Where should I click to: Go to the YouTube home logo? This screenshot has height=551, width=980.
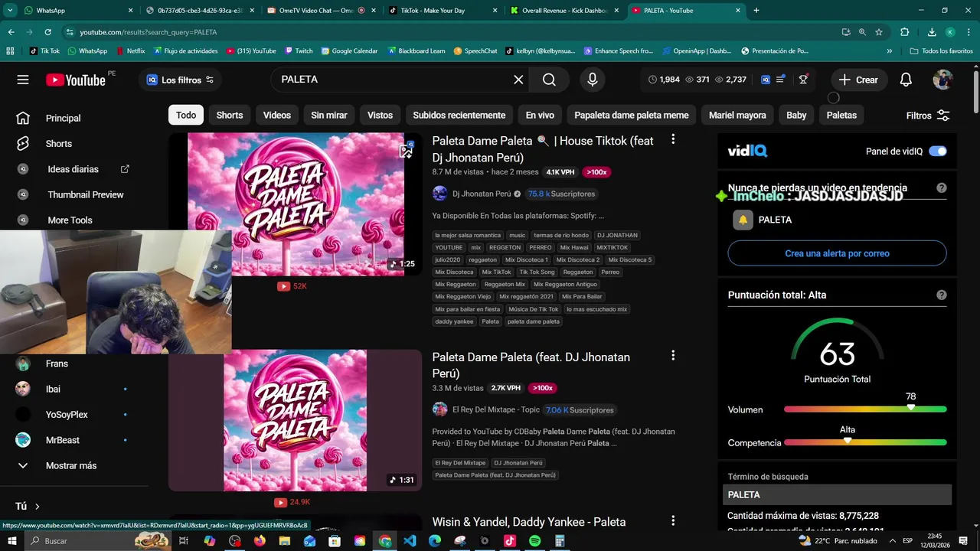[x=75, y=80]
